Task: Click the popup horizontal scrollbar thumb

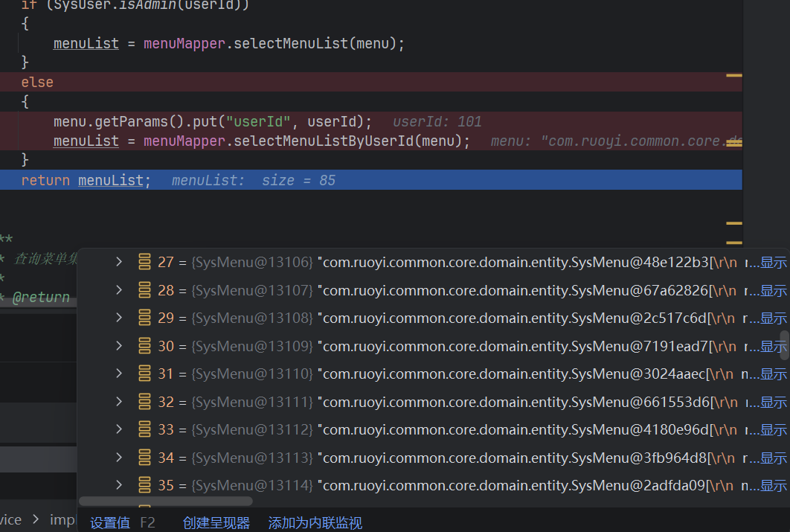Action: click(x=166, y=501)
